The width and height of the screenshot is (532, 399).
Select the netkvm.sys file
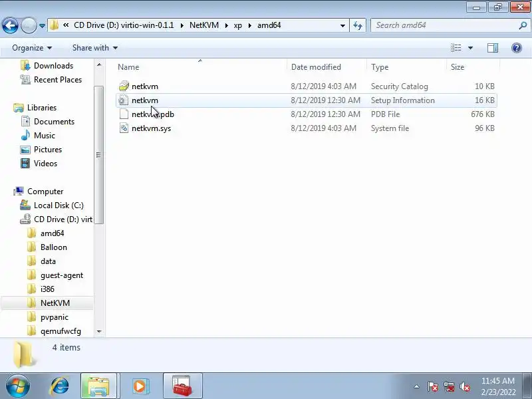click(x=307, y=128)
